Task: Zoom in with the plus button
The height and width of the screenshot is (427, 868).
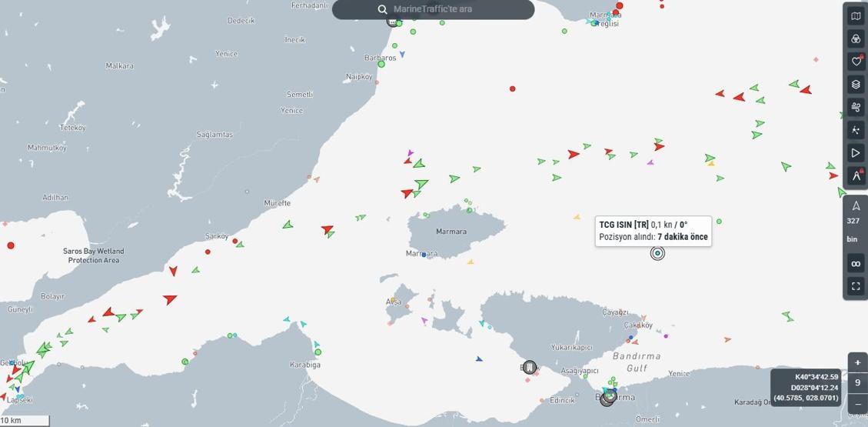Action: (x=858, y=362)
